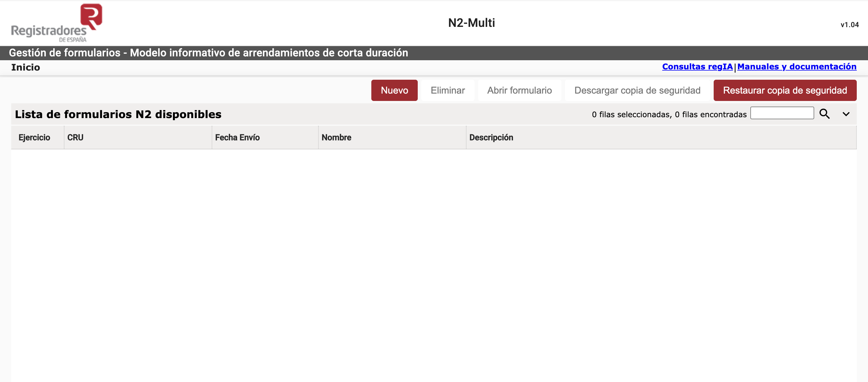Viewport: 868px width, 382px height.
Task: Click the Eliminar button
Action: click(x=448, y=90)
